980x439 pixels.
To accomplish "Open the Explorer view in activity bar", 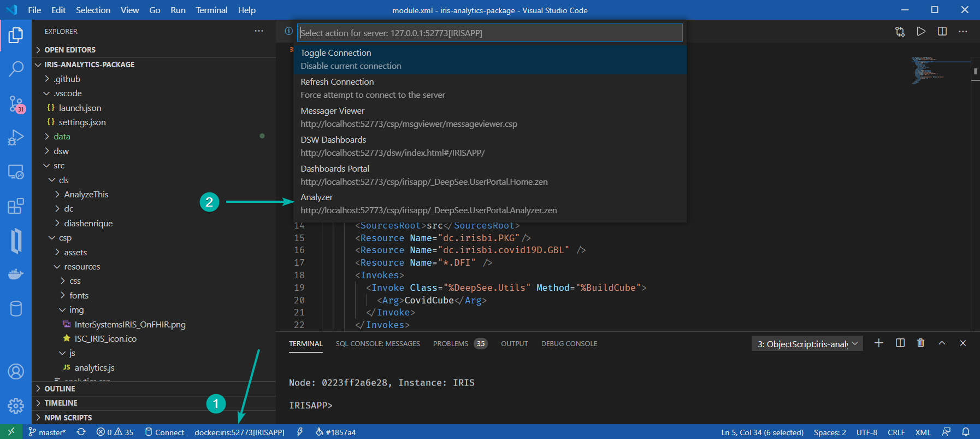I will 16,36.
